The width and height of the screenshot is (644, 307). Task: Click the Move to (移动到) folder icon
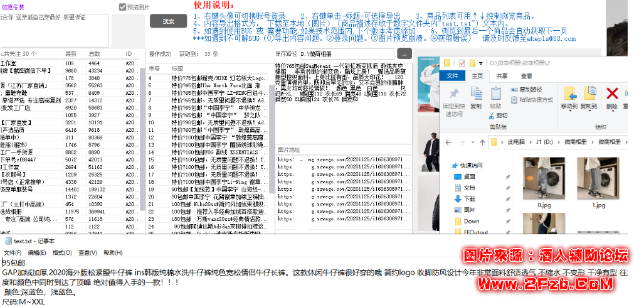(570, 94)
